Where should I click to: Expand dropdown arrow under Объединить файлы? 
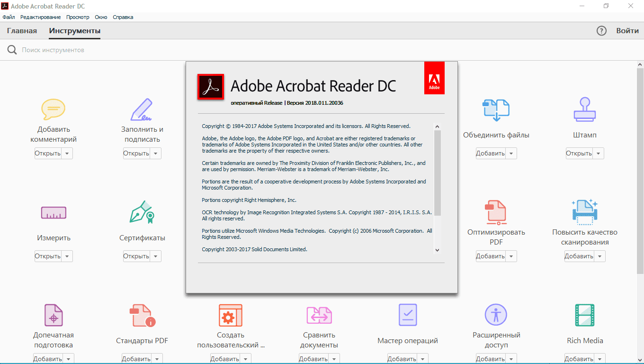511,154
